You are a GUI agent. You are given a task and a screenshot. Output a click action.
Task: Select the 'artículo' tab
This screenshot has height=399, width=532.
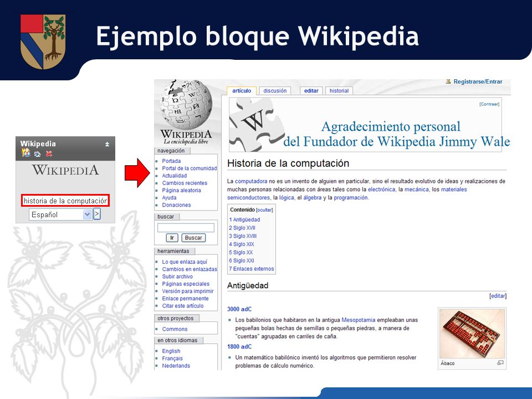(242, 90)
